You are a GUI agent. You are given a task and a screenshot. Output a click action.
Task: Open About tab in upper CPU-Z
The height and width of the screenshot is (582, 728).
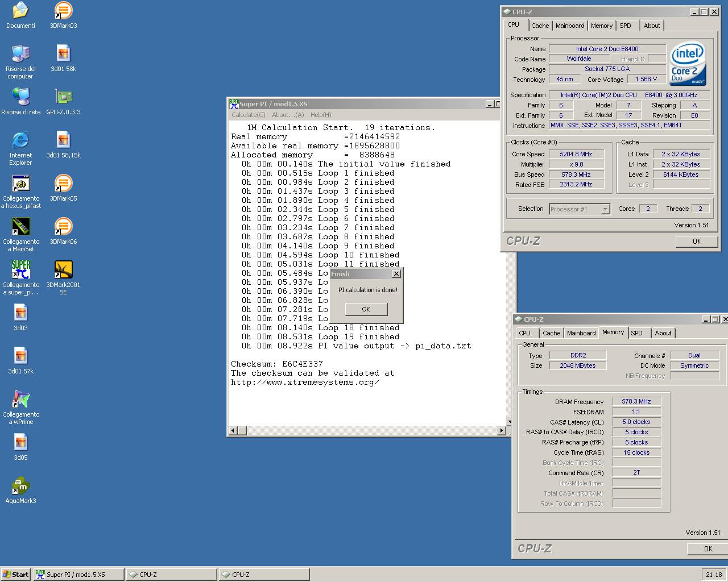pos(652,26)
